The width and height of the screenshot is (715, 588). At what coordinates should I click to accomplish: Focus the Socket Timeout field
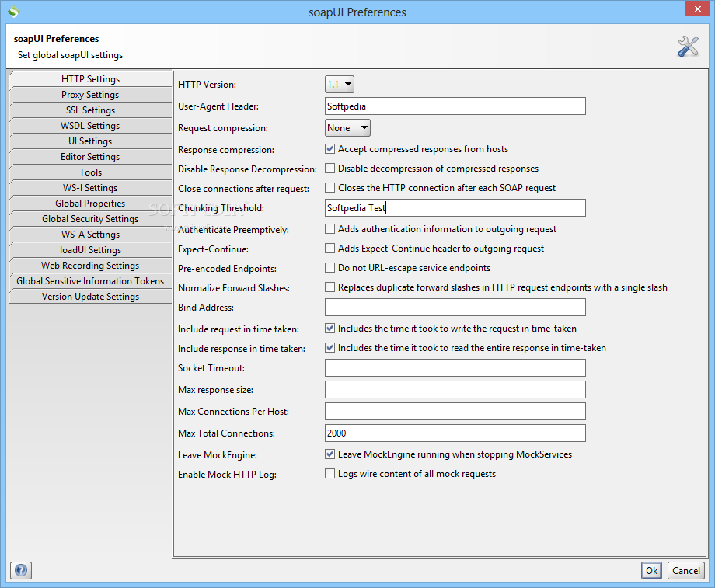click(455, 368)
